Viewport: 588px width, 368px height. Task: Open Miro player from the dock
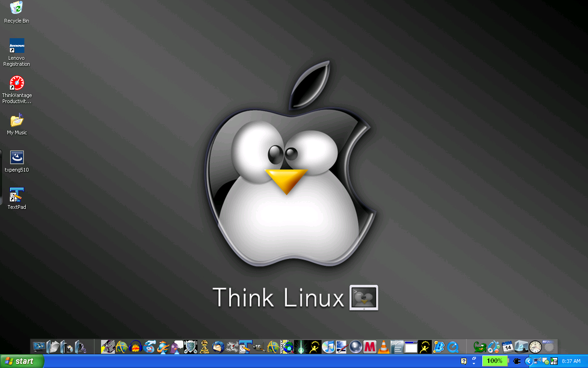pos(370,347)
